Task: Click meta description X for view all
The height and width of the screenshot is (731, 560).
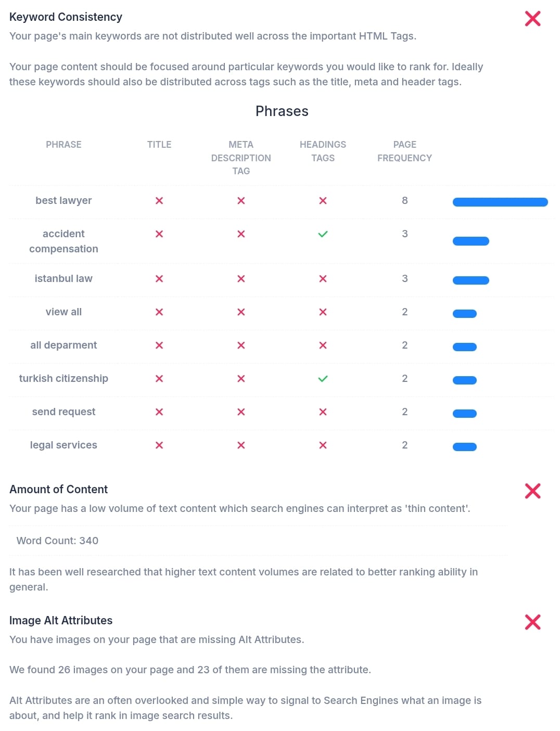Action: point(241,312)
